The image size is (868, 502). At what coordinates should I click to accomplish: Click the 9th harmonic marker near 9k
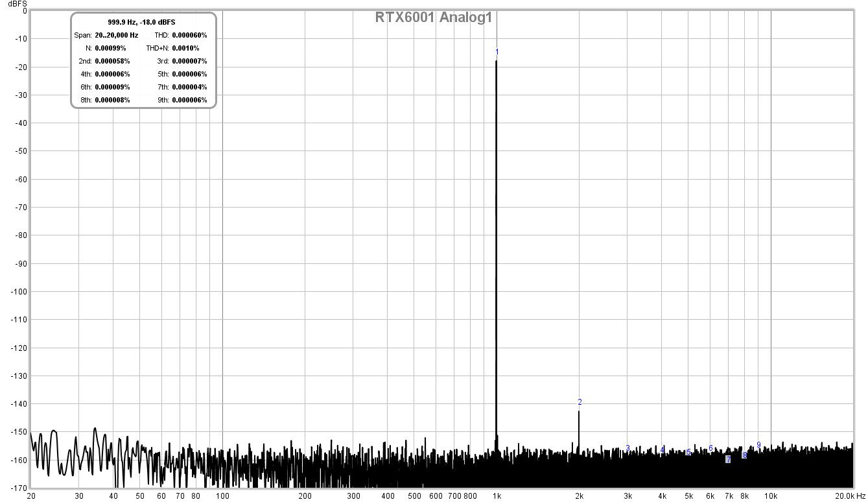coord(758,445)
